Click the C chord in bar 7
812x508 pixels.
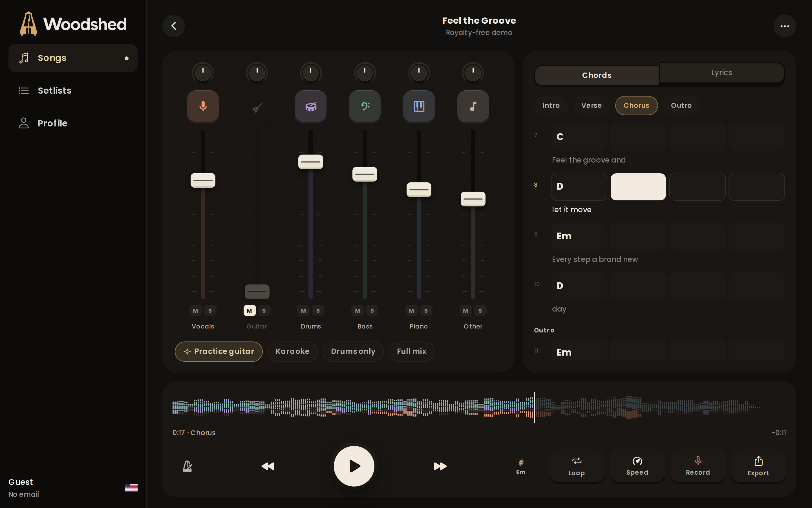tap(579, 137)
